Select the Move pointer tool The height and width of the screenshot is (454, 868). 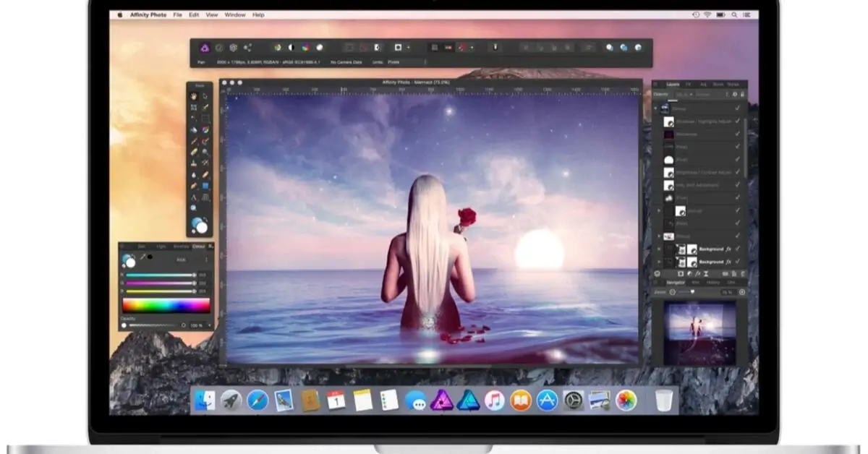205,95
